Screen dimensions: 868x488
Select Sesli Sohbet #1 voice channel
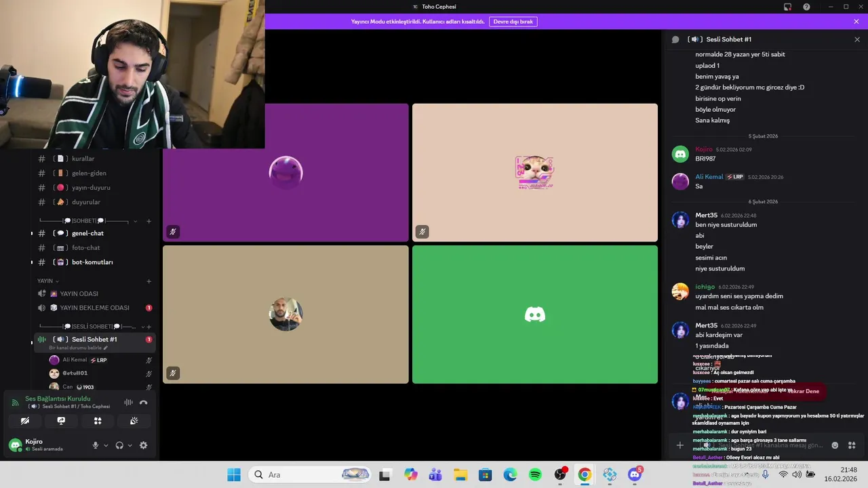[x=94, y=340]
